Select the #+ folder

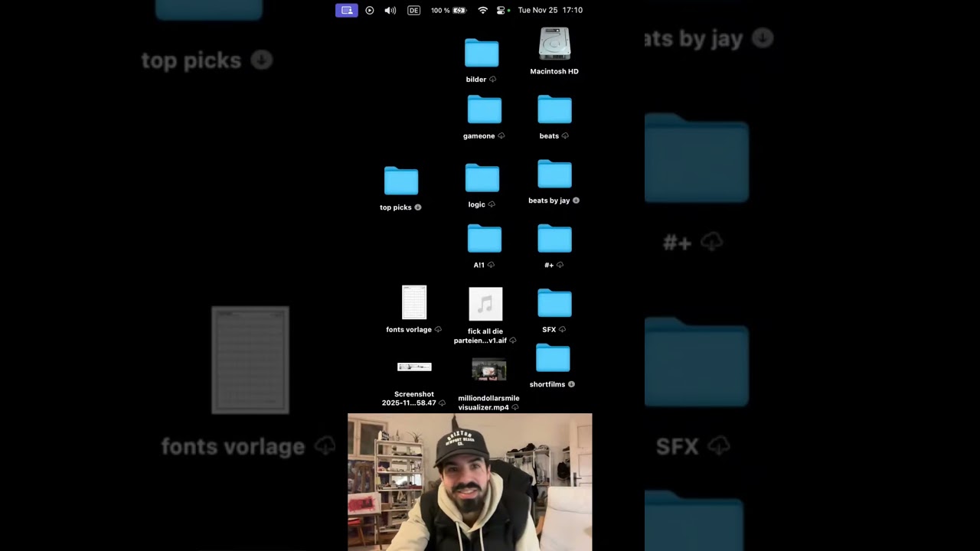coord(554,239)
